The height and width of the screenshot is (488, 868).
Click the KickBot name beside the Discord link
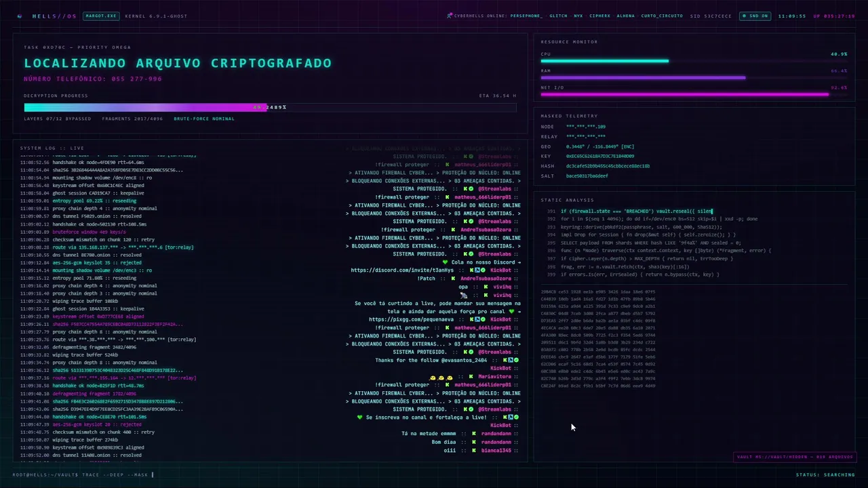[500, 270]
